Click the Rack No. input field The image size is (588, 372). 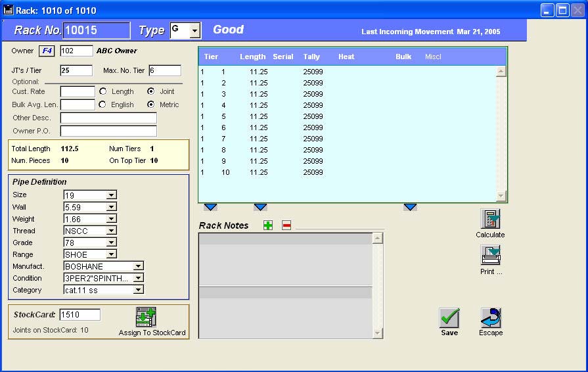pyautogui.click(x=97, y=30)
